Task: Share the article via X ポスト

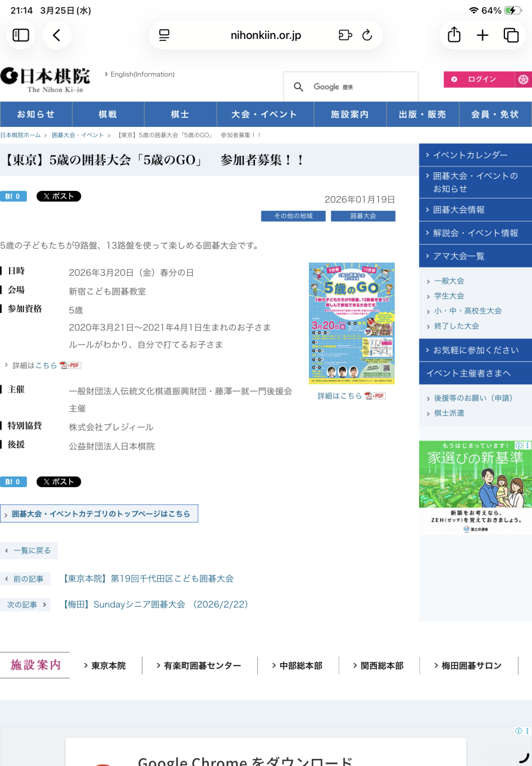Action: click(58, 195)
